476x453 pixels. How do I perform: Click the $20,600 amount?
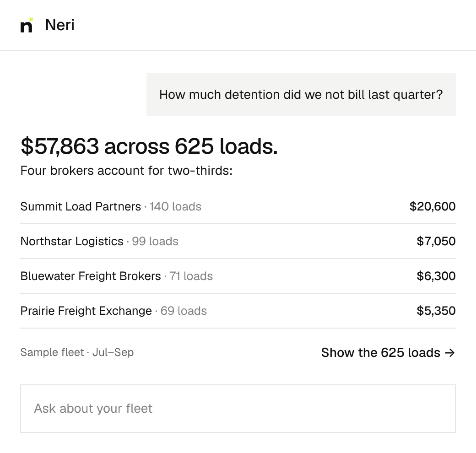433,207
